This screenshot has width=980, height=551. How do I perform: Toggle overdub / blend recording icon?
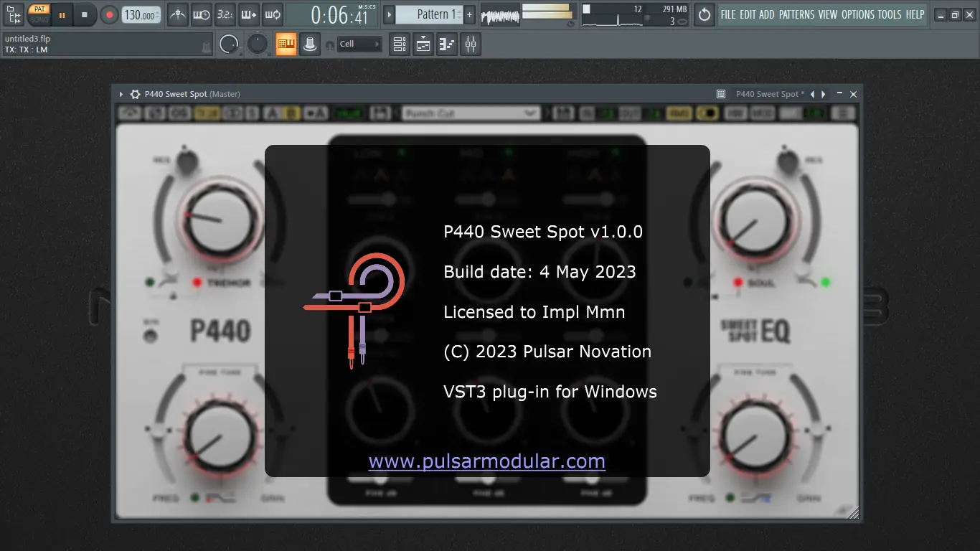[249, 14]
